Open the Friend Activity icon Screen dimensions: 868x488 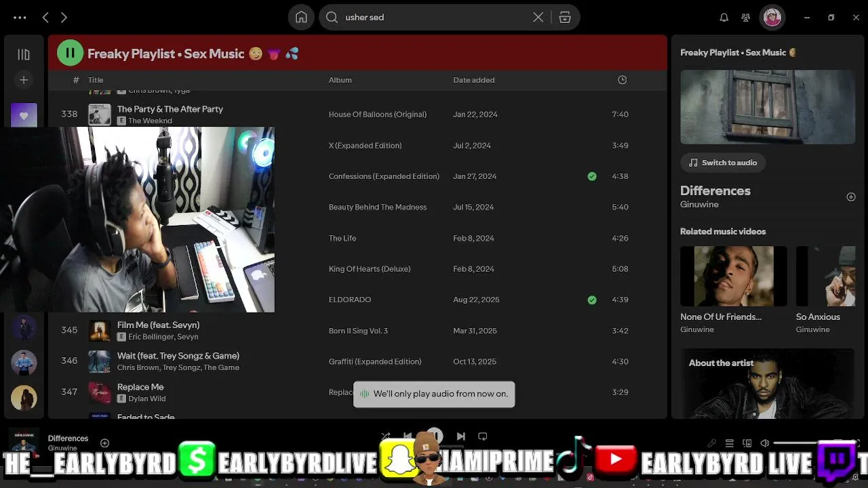point(746,18)
